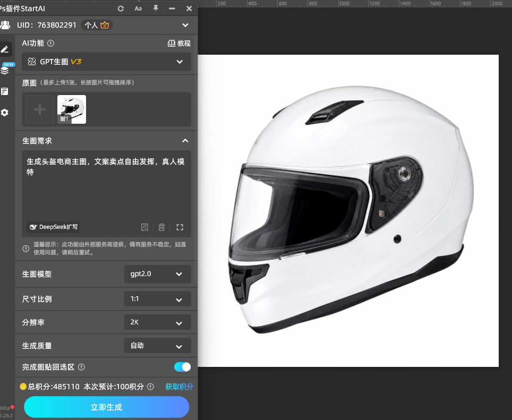Open the NEW layers sidebar tab
The image size is (512, 420).
[5, 70]
